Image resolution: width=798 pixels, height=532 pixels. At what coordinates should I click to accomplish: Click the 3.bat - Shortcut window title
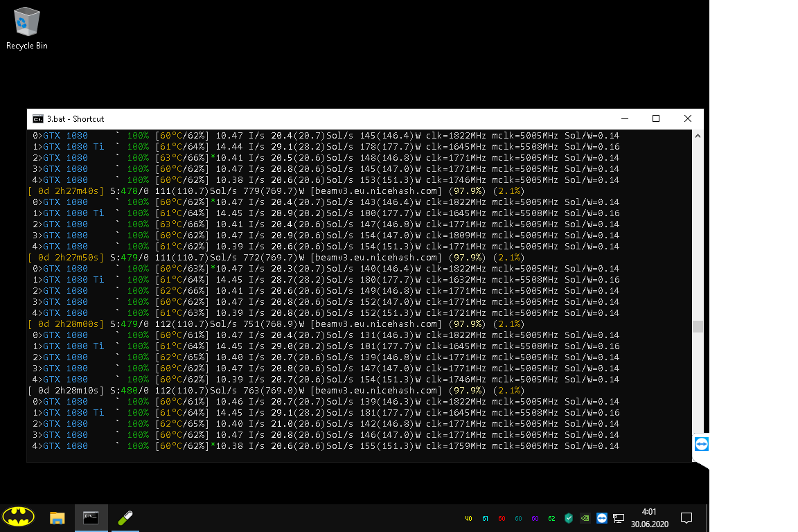point(76,118)
